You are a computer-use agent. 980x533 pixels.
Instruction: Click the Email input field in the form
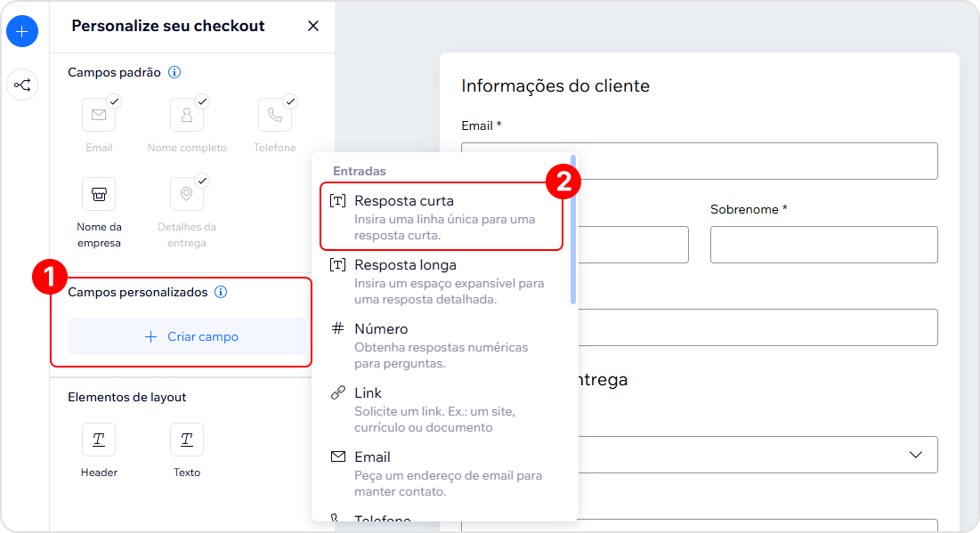(700, 161)
